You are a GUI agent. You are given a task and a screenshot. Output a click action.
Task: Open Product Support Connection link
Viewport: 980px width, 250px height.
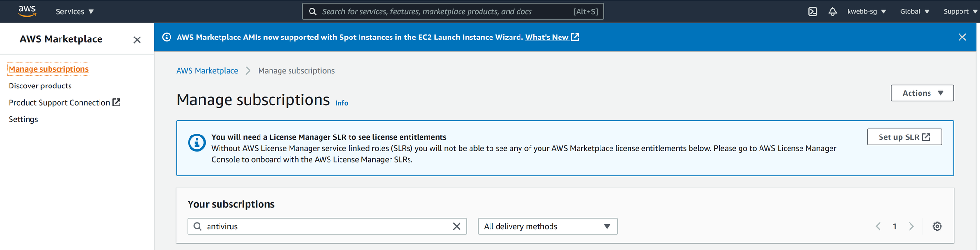click(x=60, y=103)
